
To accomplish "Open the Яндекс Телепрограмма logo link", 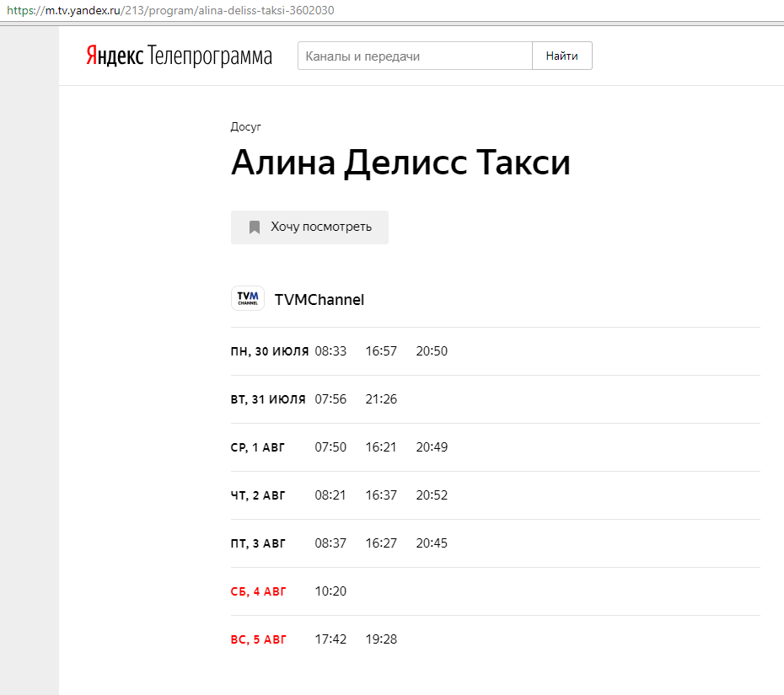I will click(179, 56).
